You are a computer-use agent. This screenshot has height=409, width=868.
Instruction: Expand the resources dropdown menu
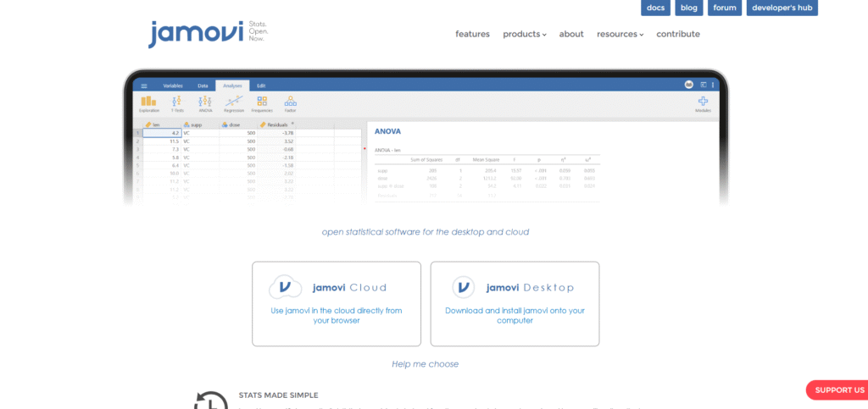pos(620,34)
